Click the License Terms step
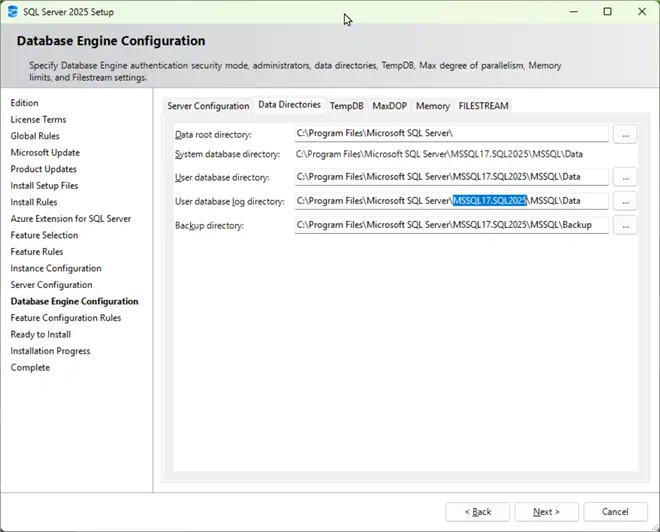The width and height of the screenshot is (660, 532). click(38, 120)
